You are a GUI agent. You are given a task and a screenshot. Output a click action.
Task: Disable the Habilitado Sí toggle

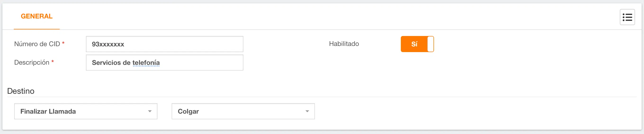click(x=417, y=44)
